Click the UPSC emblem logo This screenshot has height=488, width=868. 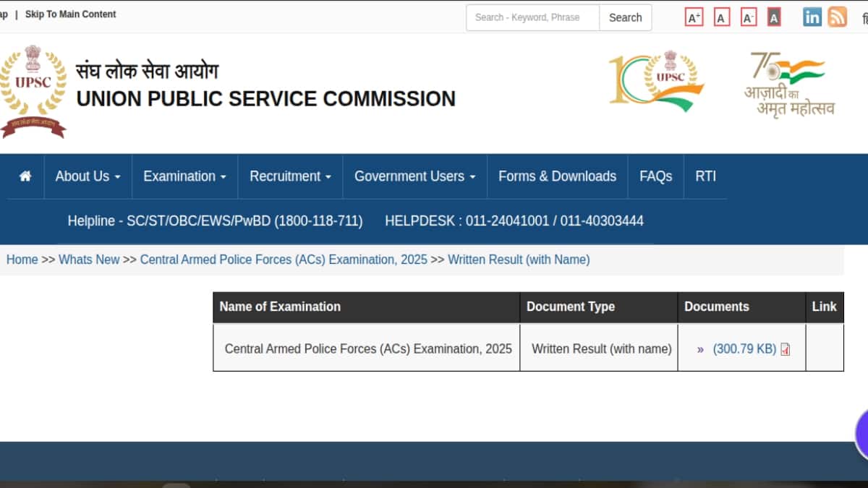pos(33,92)
